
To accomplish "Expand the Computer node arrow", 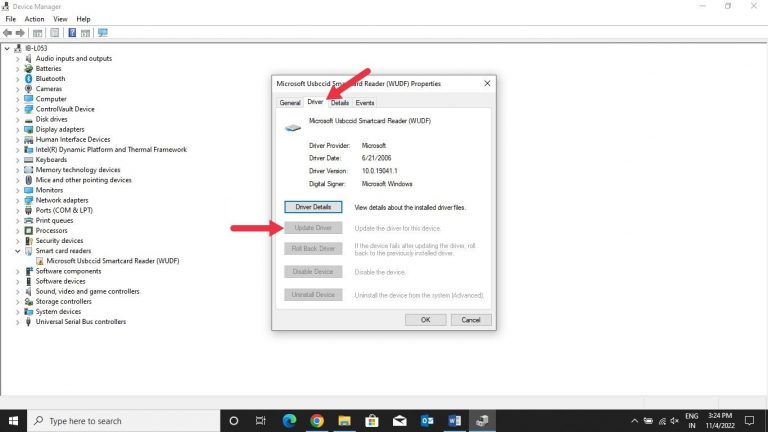I will (18, 99).
